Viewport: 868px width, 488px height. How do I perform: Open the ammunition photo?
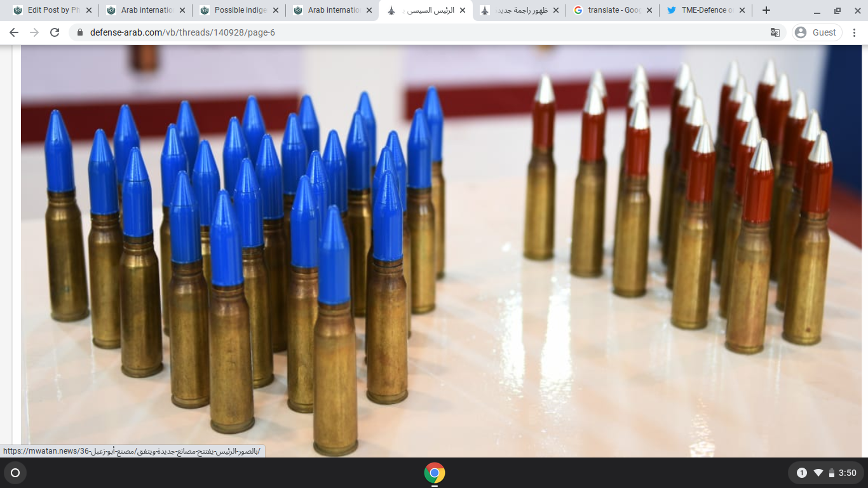coord(441,251)
